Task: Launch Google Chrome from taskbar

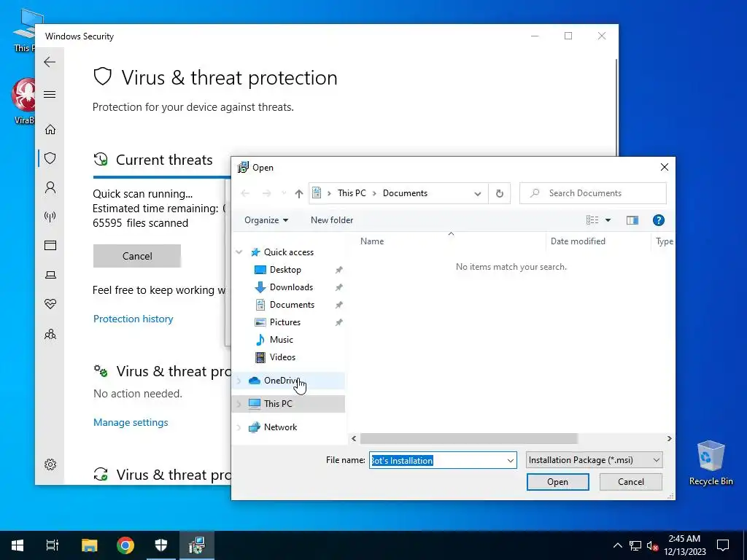Action: point(125,545)
